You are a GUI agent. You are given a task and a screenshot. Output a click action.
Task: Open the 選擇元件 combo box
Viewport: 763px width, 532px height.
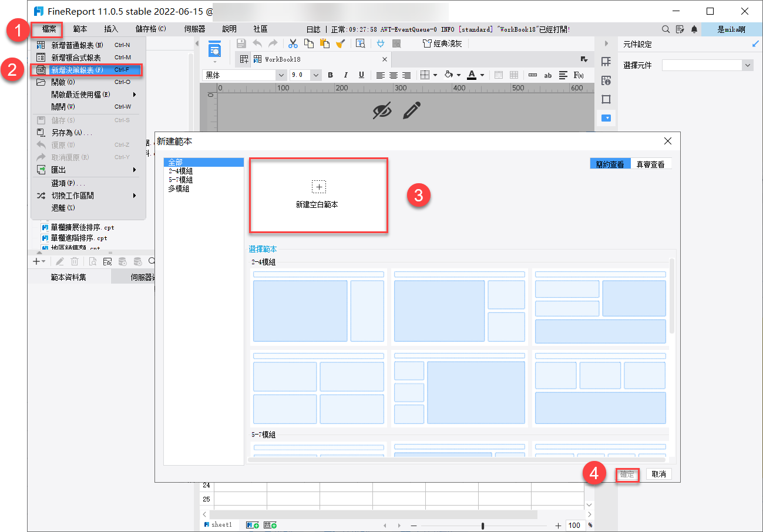tap(708, 66)
